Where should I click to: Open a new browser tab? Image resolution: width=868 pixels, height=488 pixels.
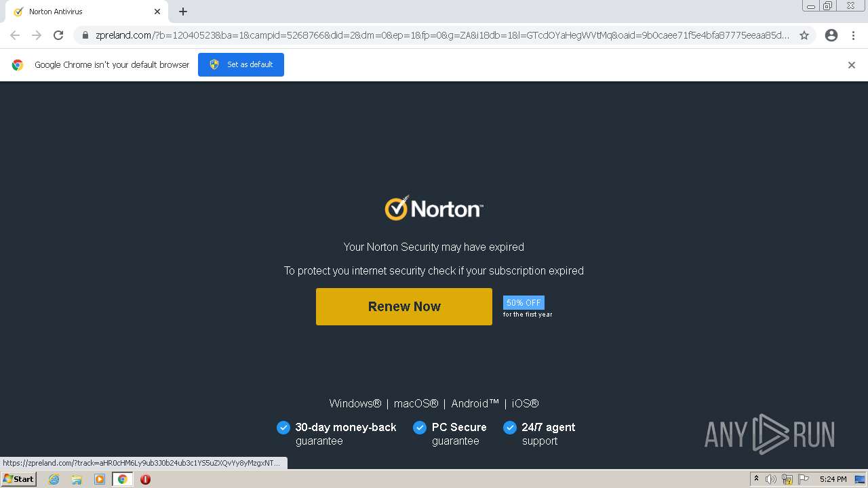pos(183,12)
